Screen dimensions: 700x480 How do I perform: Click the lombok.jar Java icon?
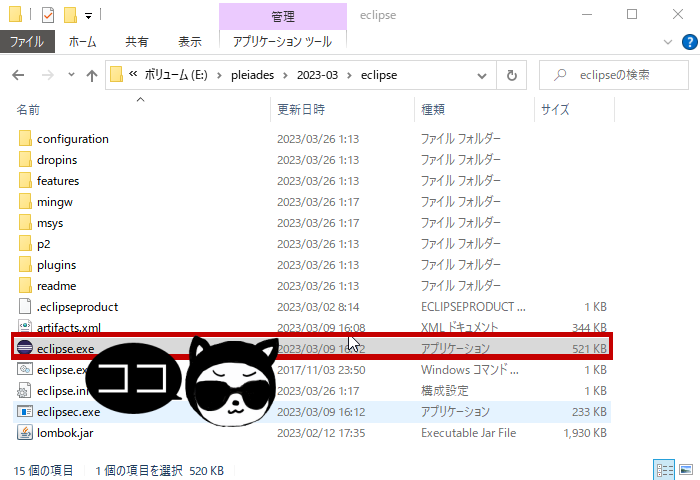point(25,432)
